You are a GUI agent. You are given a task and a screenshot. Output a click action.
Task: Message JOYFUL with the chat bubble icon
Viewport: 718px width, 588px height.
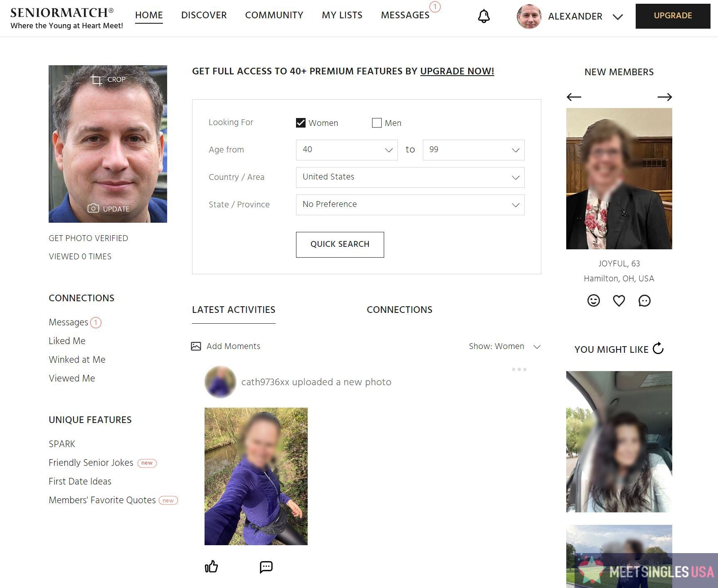pyautogui.click(x=644, y=300)
